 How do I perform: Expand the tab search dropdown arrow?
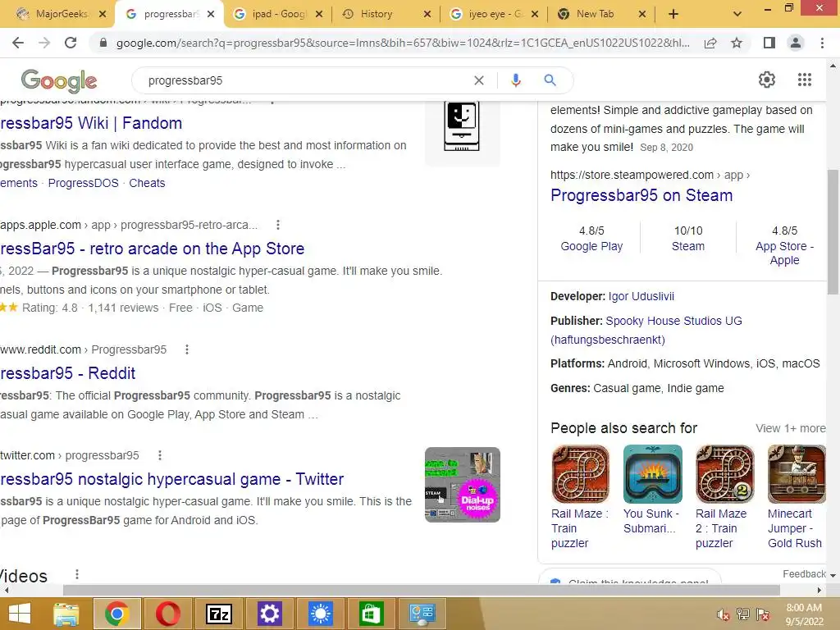pos(737,14)
